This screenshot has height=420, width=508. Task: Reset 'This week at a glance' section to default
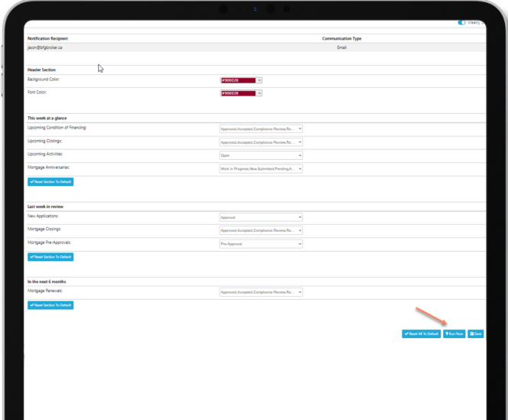50,182
